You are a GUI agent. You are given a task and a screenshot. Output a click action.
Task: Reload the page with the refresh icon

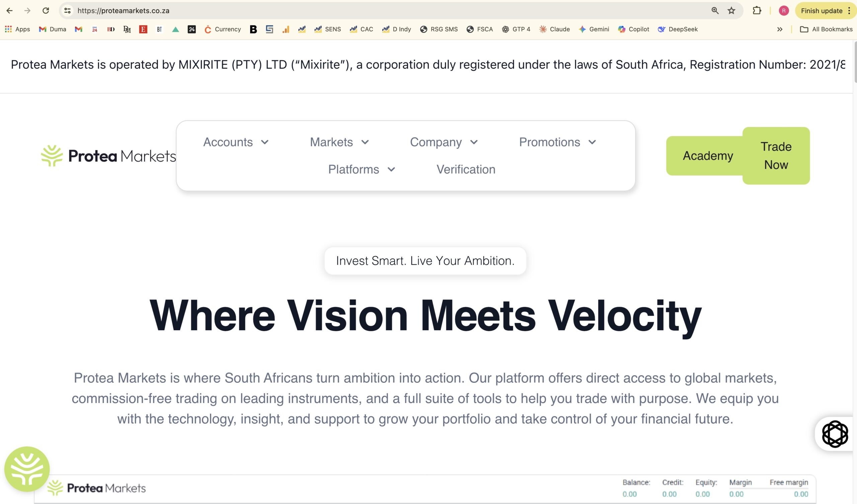coord(46,11)
